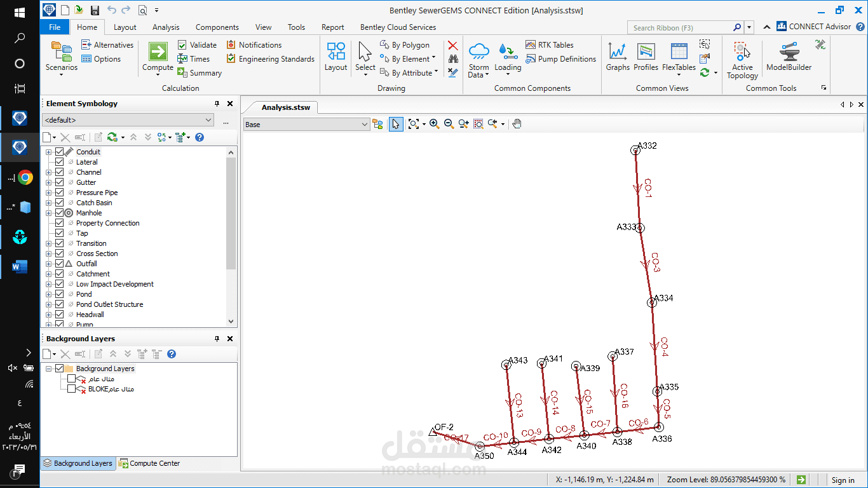Open Alternatives manager
The width and height of the screenshot is (868, 488).
click(107, 45)
